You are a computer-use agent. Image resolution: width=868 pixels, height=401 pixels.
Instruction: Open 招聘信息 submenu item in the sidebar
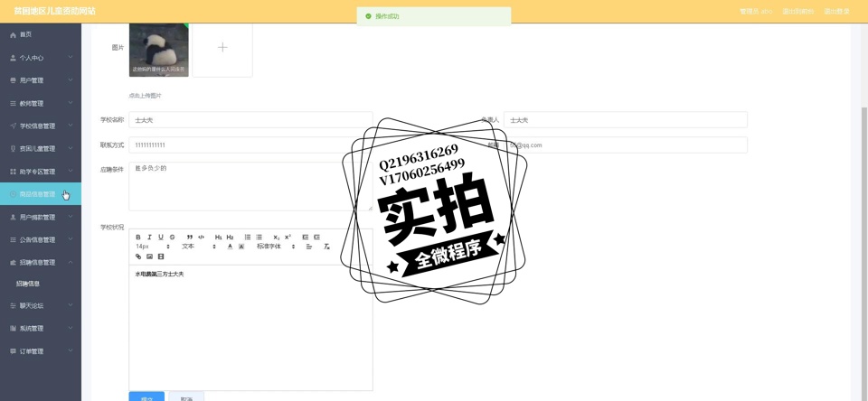[x=28, y=284]
